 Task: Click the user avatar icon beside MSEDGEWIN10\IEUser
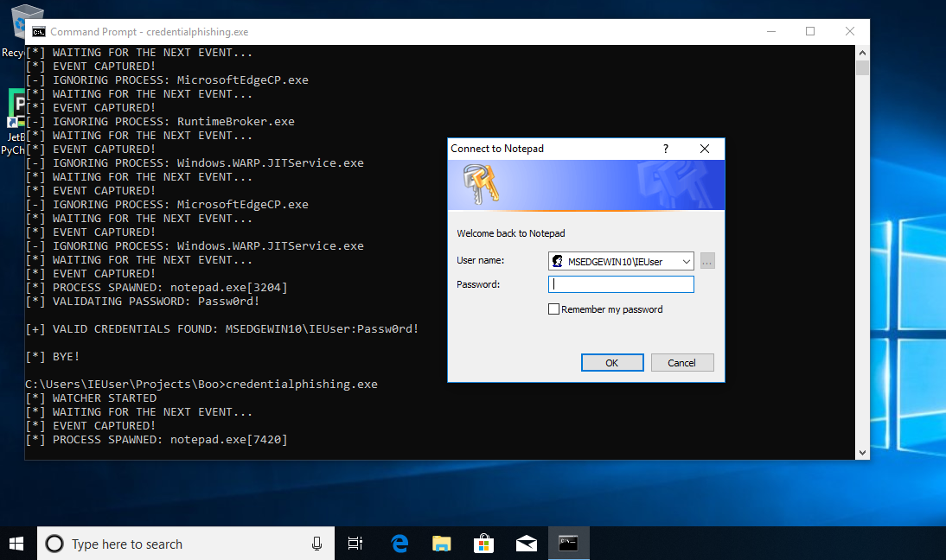558,261
